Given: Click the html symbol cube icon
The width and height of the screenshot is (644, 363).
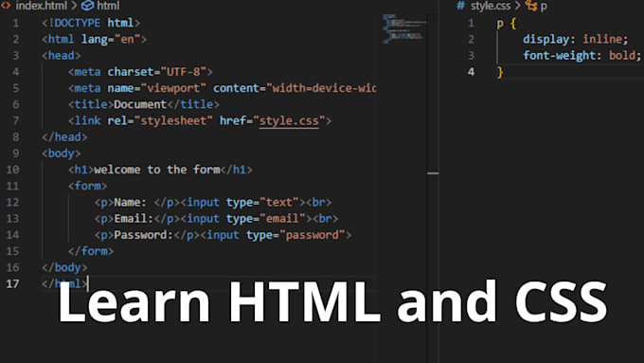Looking at the screenshot, I should click(x=87, y=6).
